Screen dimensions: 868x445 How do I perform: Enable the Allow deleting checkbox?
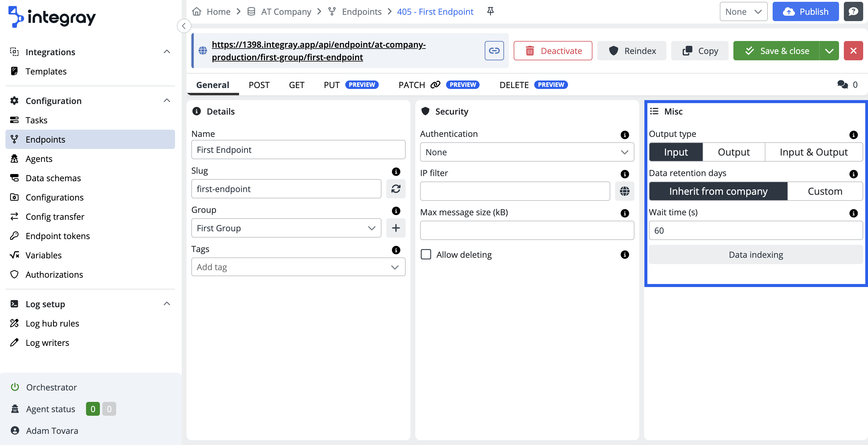[x=426, y=254]
